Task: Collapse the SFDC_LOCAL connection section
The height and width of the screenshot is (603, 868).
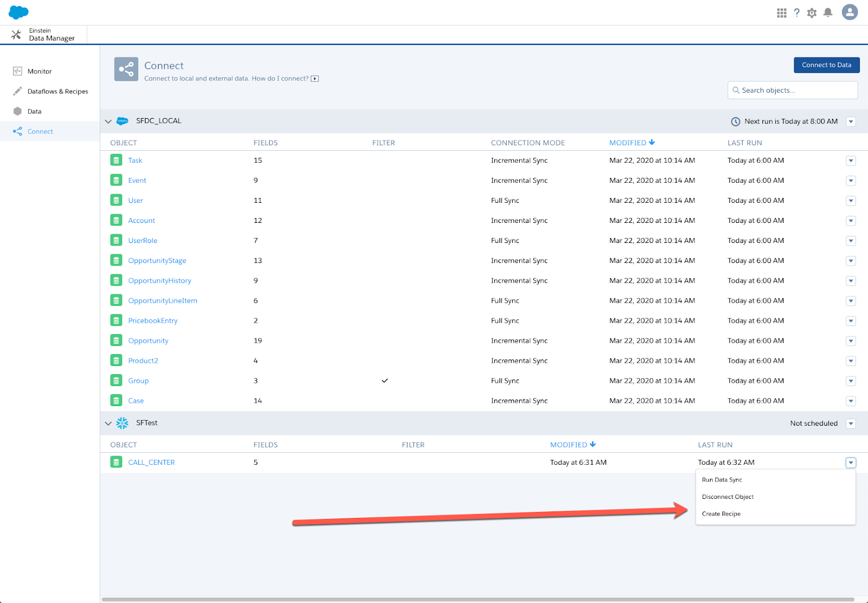Action: [x=108, y=121]
